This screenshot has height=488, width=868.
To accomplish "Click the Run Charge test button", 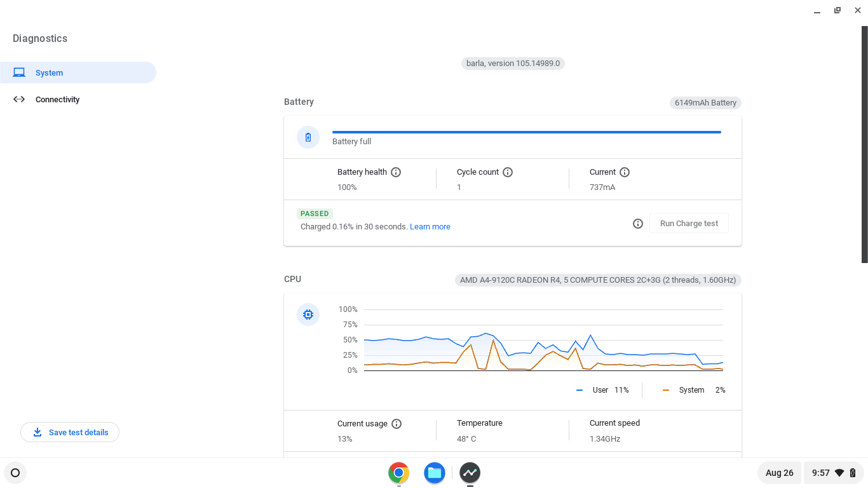I will click(x=689, y=224).
